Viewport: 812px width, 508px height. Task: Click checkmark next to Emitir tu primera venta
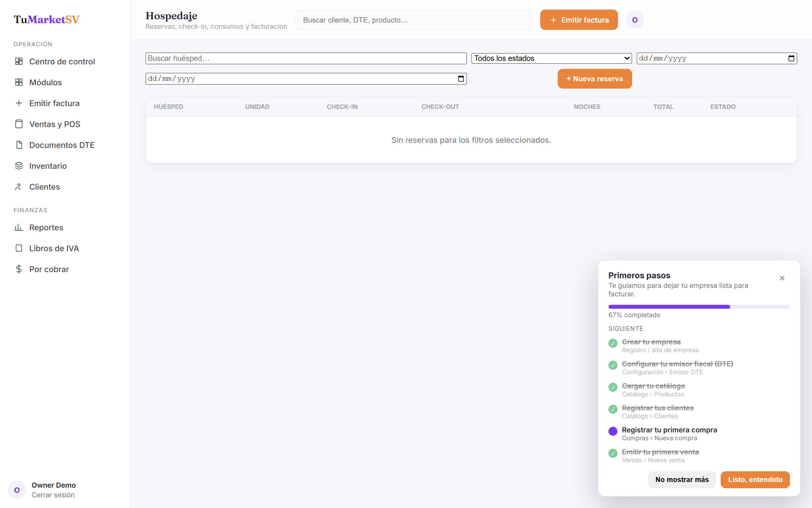613,453
